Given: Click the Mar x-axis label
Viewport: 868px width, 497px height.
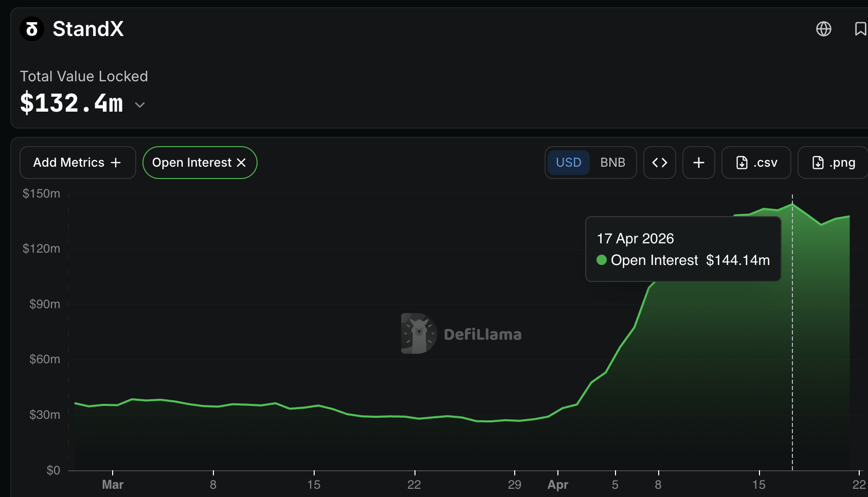Looking at the screenshot, I should click(x=113, y=485).
